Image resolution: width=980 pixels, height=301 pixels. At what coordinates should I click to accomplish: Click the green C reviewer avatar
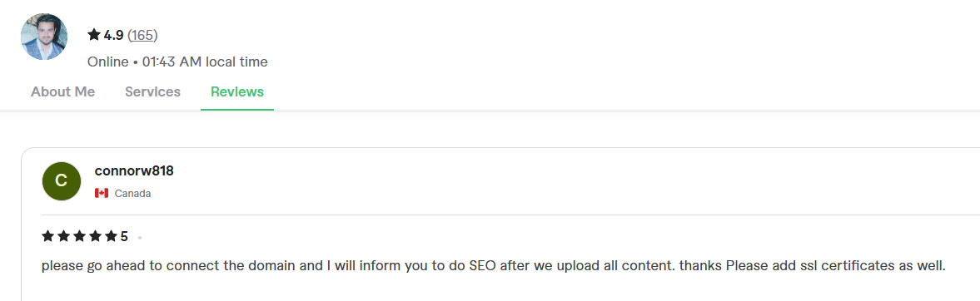[x=62, y=181]
